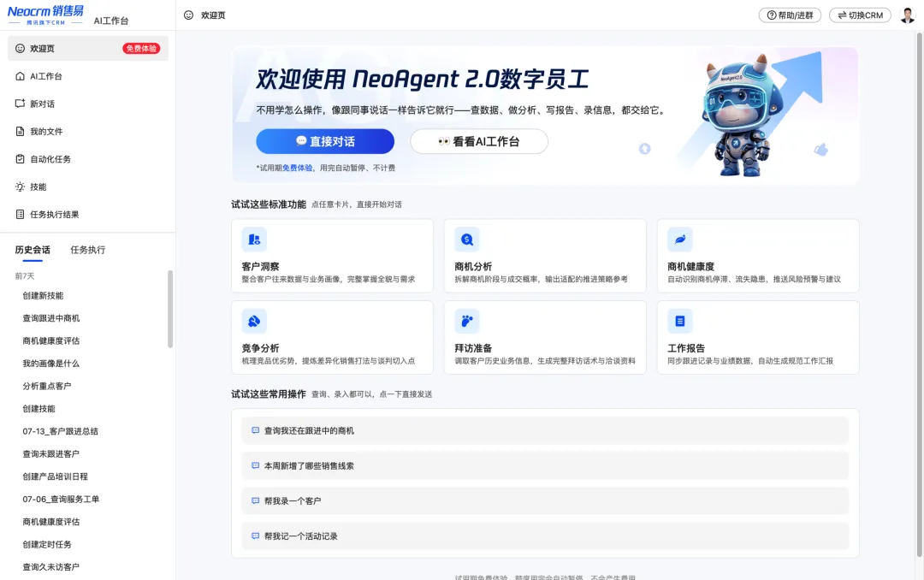Click the 我的文件 document icon
This screenshot has width=924, height=580.
tap(20, 131)
